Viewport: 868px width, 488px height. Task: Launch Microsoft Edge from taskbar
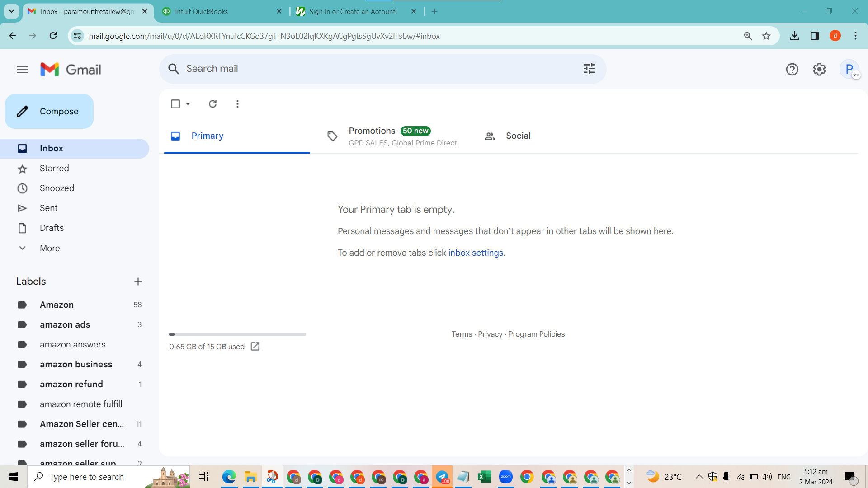(229, 477)
